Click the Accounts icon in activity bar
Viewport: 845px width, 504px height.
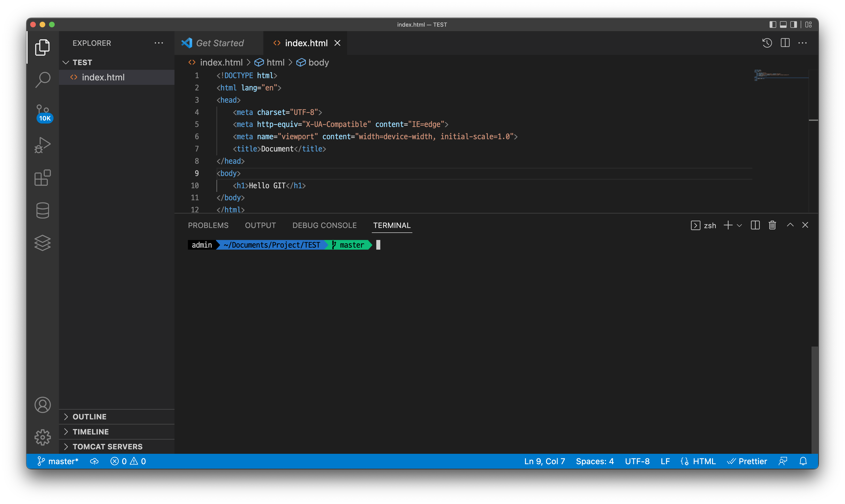click(42, 405)
